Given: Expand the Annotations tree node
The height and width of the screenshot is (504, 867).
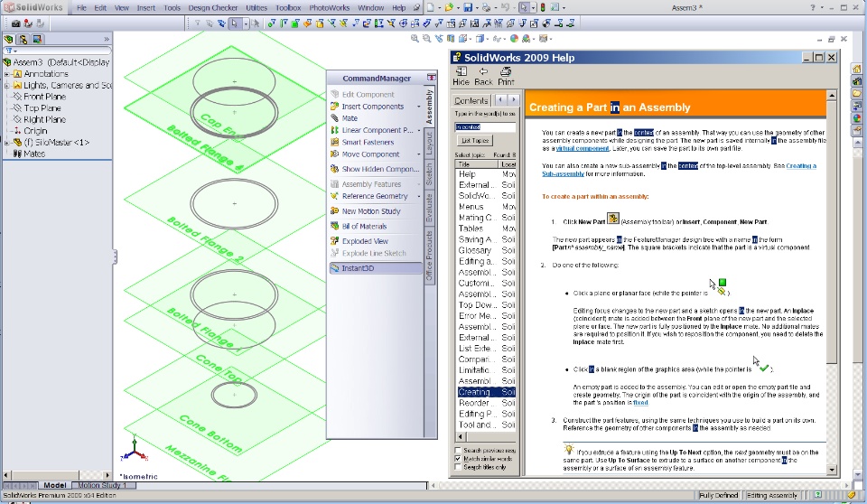Looking at the screenshot, I should (x=6, y=73).
